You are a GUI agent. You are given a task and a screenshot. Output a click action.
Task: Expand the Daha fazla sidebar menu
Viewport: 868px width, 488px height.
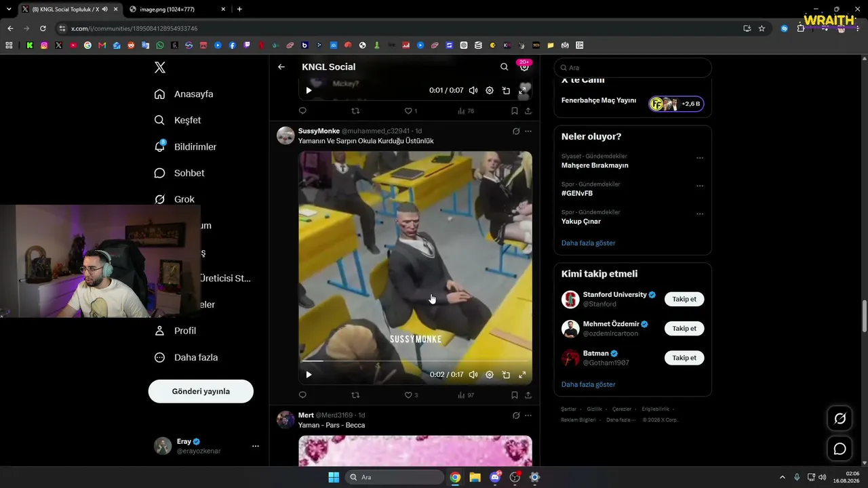(x=186, y=357)
